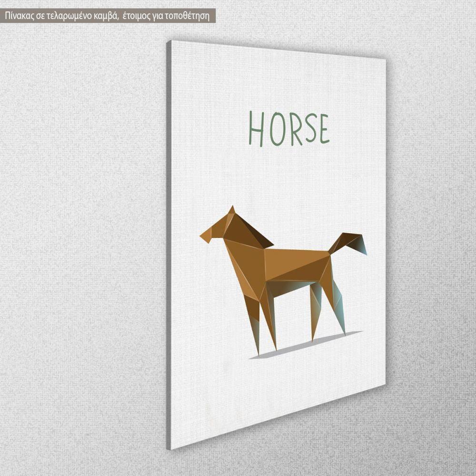Click the green HORSE title text
The width and height of the screenshot is (476, 476).
[288, 129]
